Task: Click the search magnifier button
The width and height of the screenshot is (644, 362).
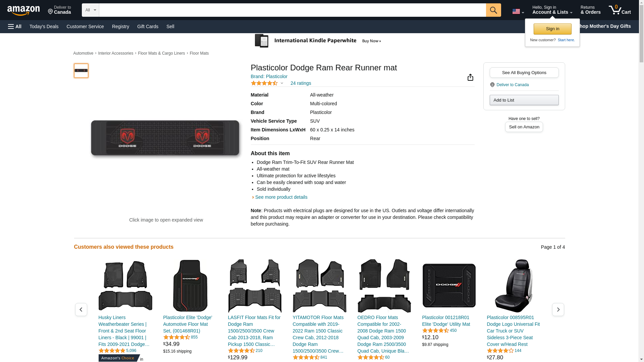Action: (x=493, y=10)
